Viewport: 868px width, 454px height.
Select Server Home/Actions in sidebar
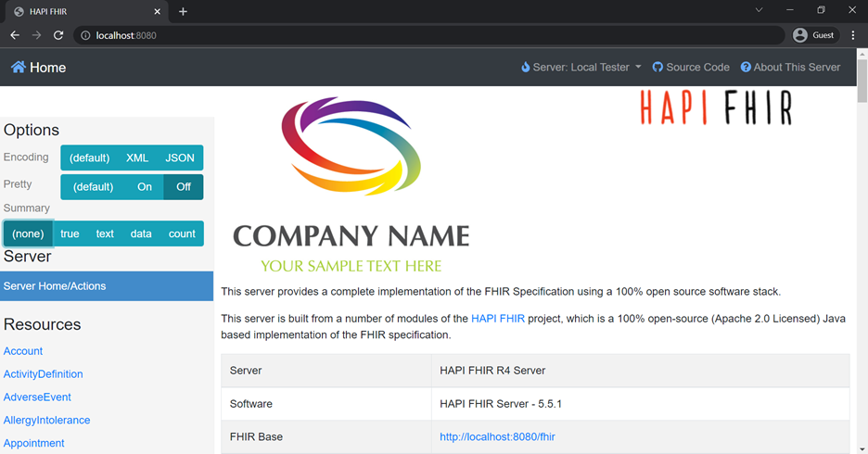coord(55,286)
